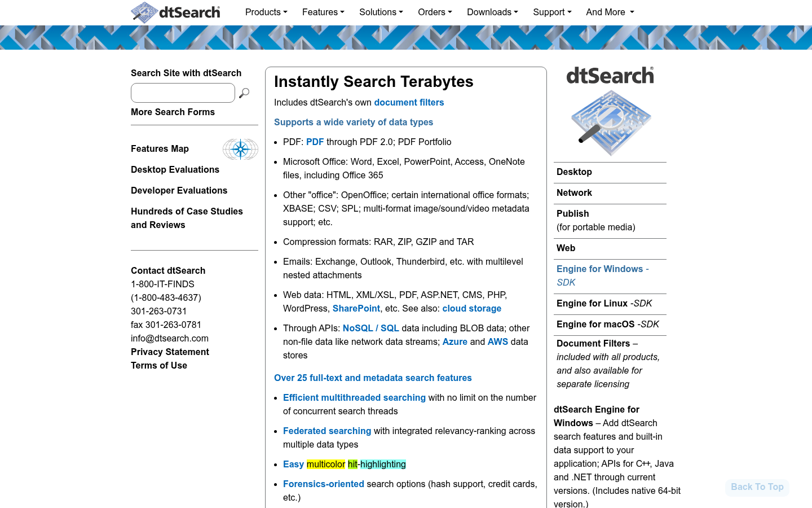Click the Azure link

click(x=455, y=341)
